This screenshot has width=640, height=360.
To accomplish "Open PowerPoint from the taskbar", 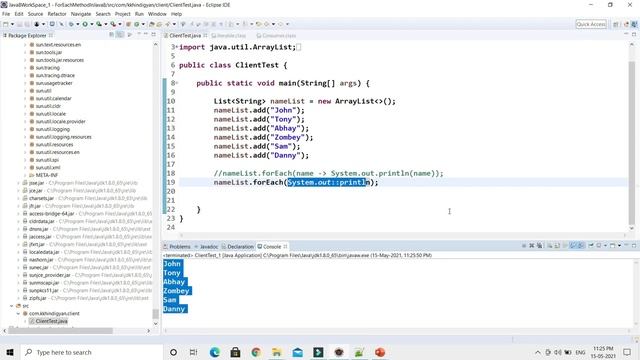I will tap(380, 352).
